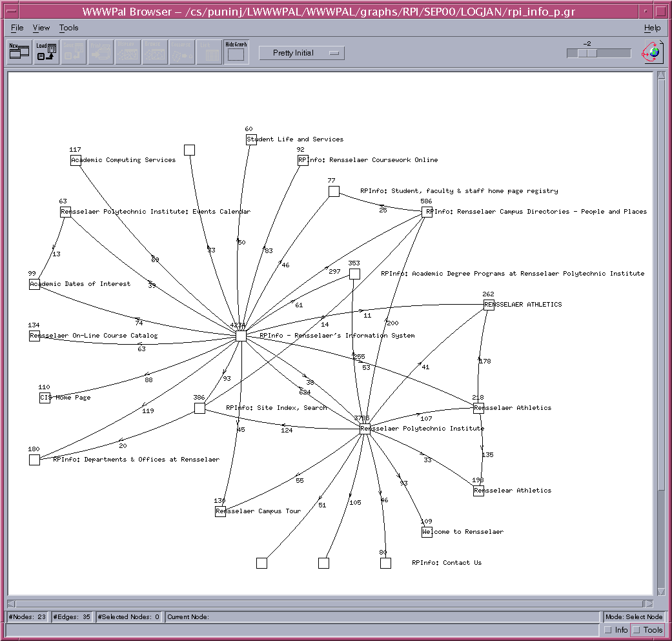Click the vertical scrollbar up arrow
The height and width of the screenshot is (641, 672).
[661, 76]
